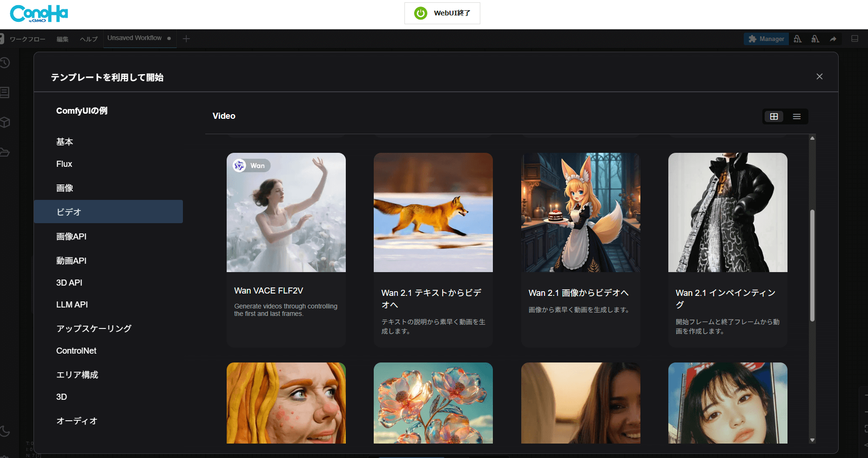
Task: Select the Flux template category
Action: 108,164
